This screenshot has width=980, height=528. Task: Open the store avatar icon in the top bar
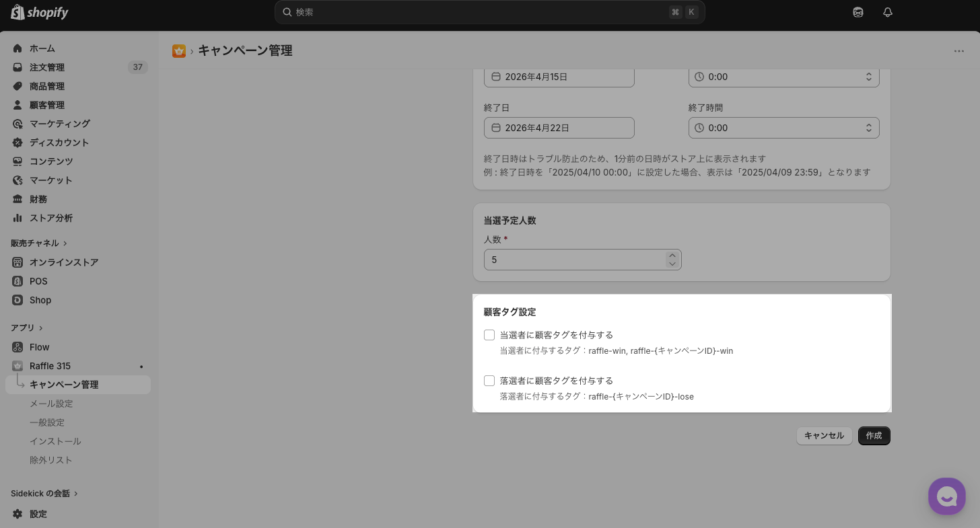[x=858, y=12]
